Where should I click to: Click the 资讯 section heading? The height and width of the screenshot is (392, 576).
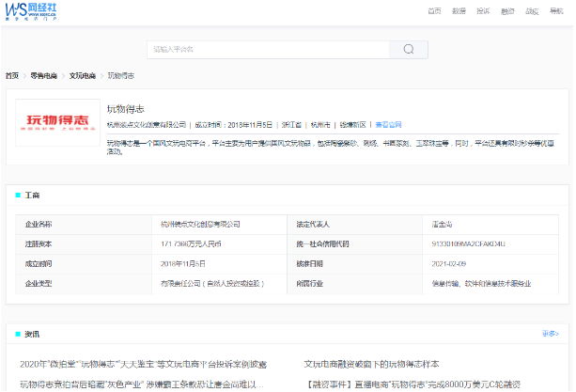pos(32,334)
